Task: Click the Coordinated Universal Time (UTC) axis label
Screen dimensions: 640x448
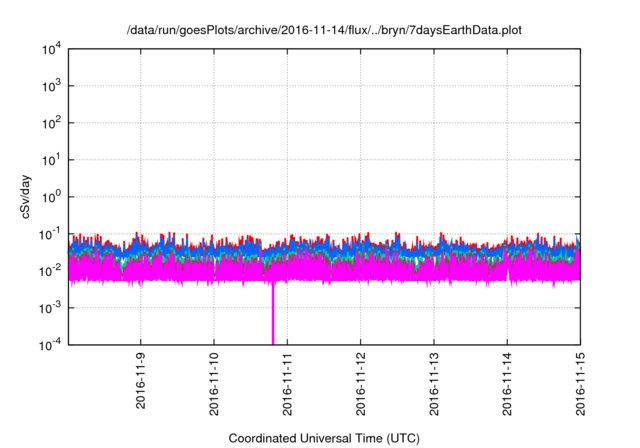Action: click(324, 438)
